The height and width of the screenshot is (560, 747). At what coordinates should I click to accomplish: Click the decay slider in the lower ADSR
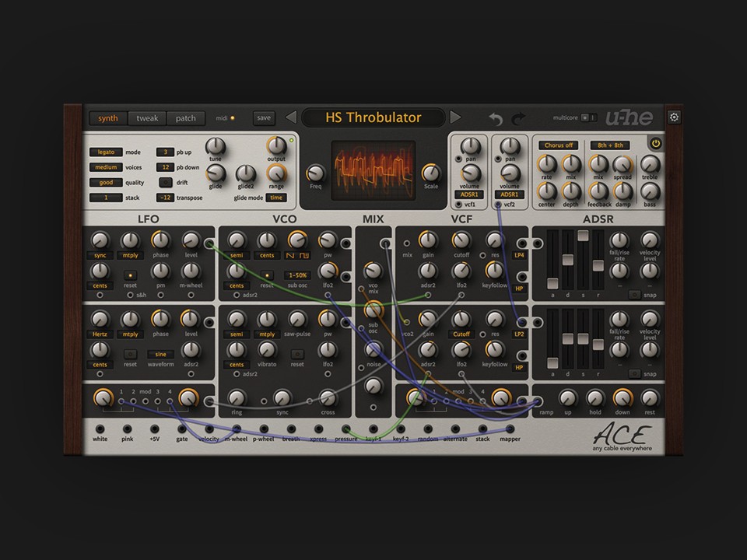(568, 338)
